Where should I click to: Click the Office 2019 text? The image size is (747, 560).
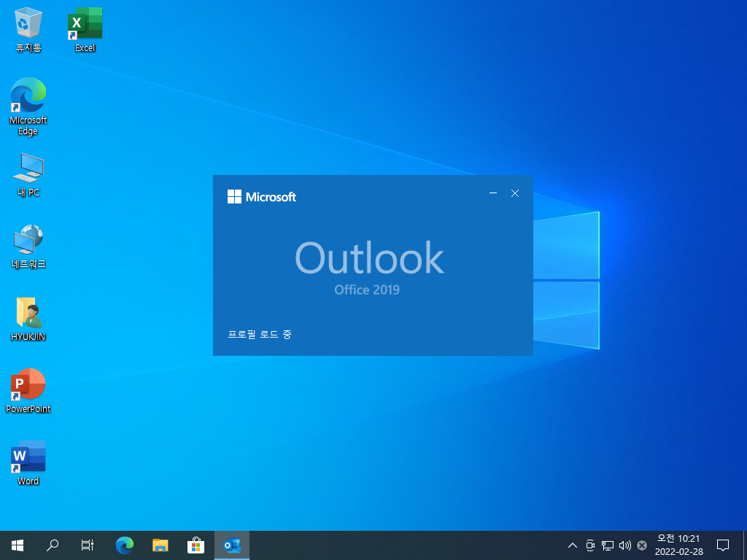pyautogui.click(x=367, y=289)
